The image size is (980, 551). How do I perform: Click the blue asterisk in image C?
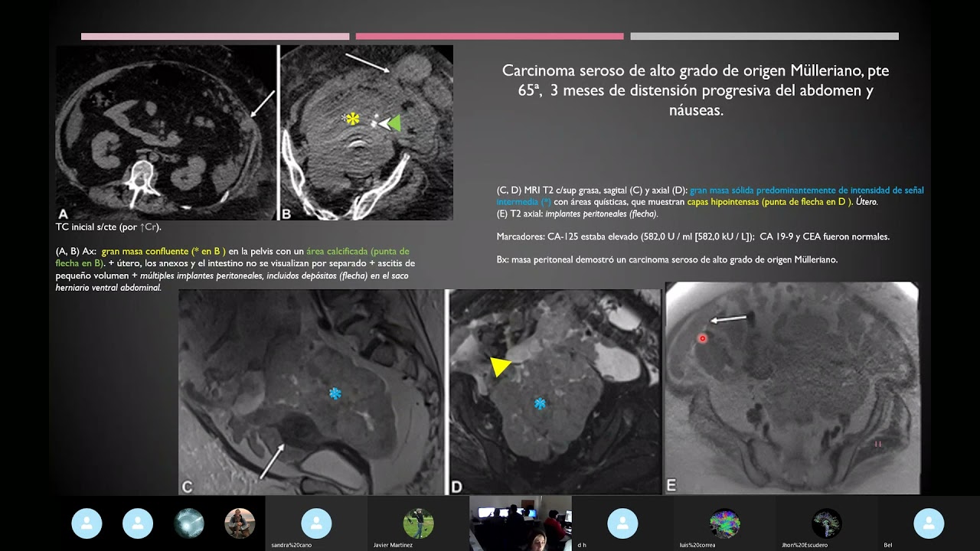tap(335, 394)
